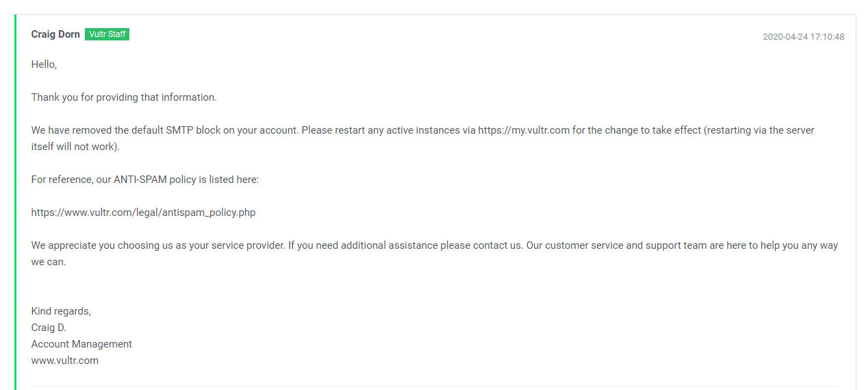The height and width of the screenshot is (390, 868).
Task: Click the "itself will not work)." text
Action: 75,147
